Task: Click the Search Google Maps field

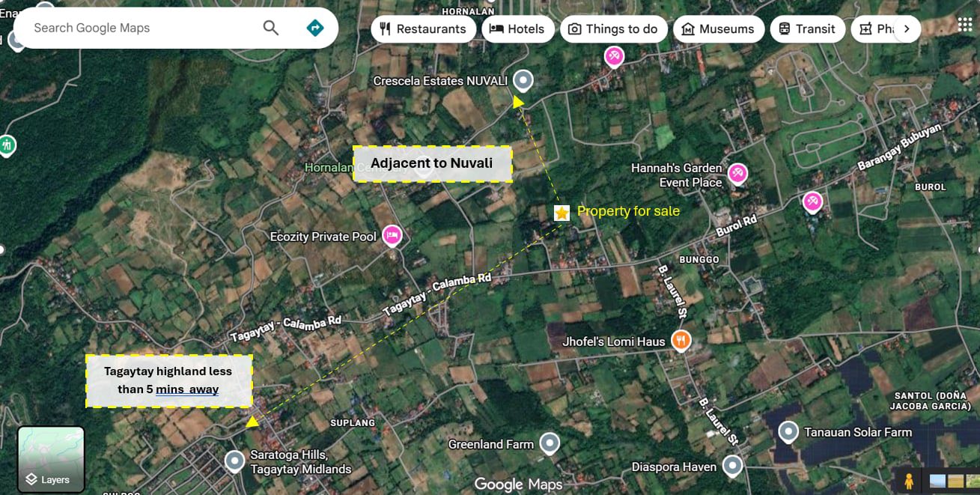Action: pyautogui.click(x=142, y=28)
